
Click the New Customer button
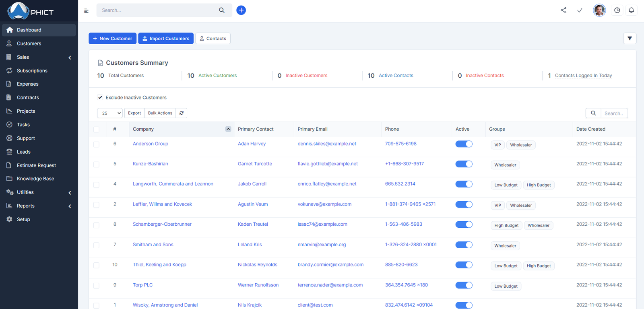[112, 39]
